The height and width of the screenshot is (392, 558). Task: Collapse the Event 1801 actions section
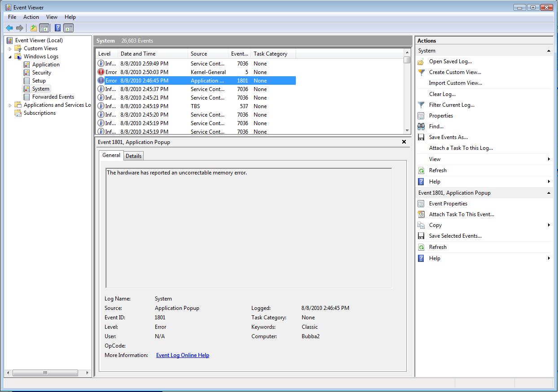click(x=549, y=193)
